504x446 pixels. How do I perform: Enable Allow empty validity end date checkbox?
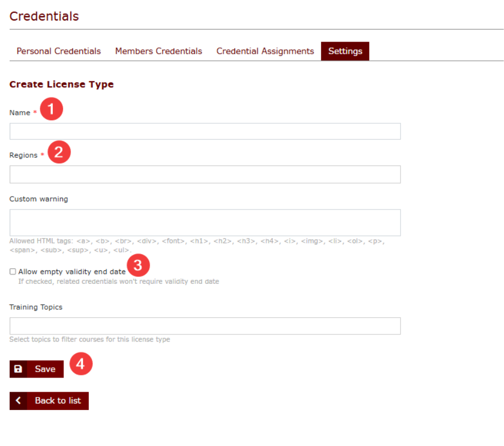pyautogui.click(x=13, y=271)
